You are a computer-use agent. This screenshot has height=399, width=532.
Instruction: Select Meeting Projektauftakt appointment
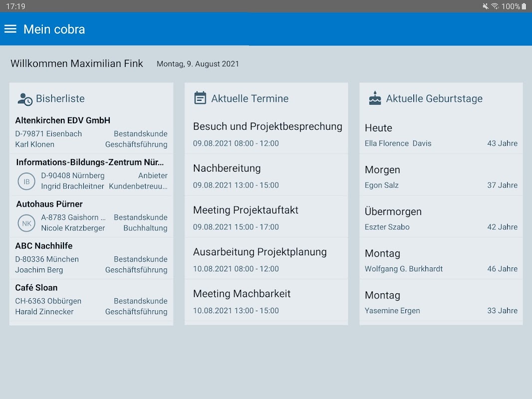coord(266,217)
